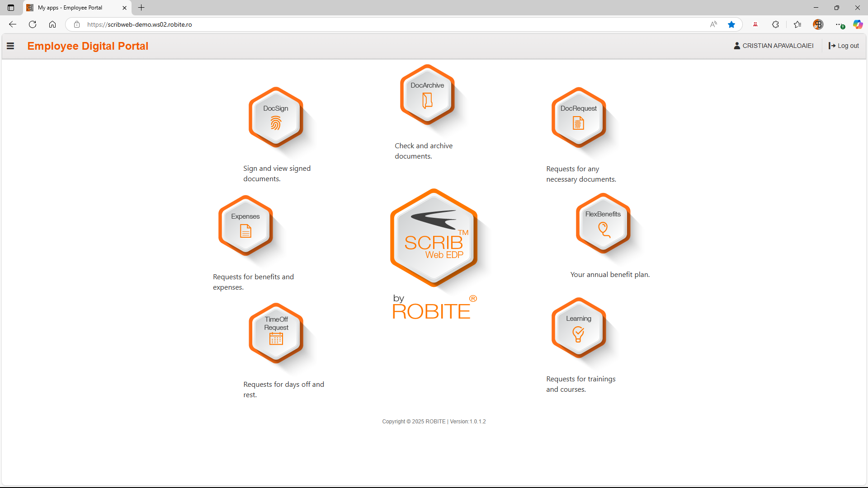This screenshot has width=868, height=488.
Task: Click 'Your annual benefit plan.' text
Action: coord(610,275)
